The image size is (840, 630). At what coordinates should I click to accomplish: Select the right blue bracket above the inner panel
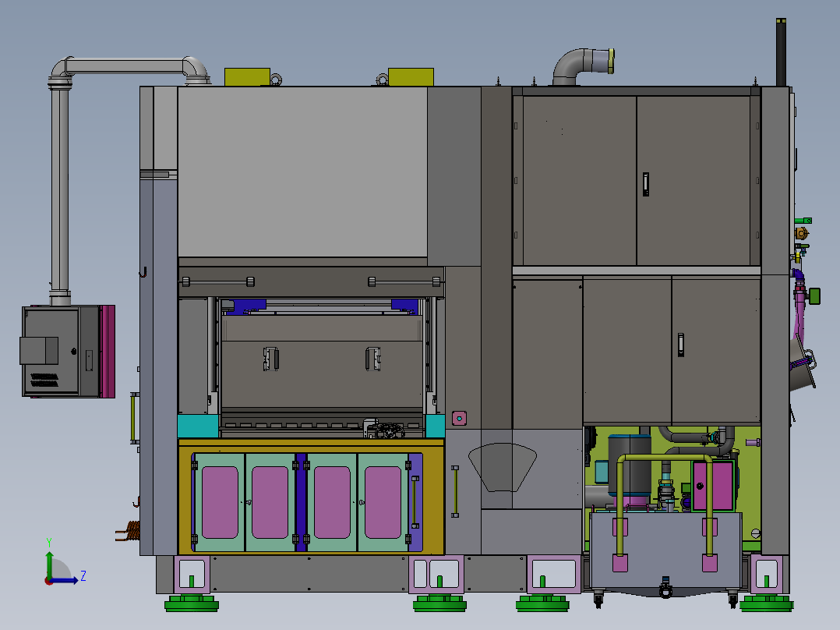404,306
